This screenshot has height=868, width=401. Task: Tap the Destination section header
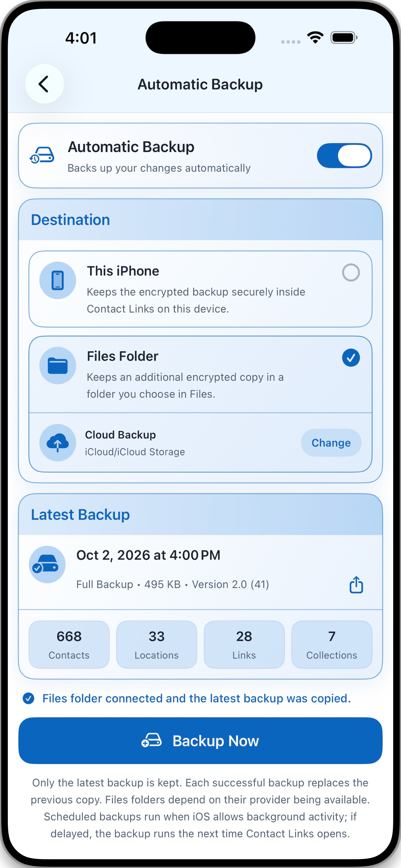click(200, 220)
